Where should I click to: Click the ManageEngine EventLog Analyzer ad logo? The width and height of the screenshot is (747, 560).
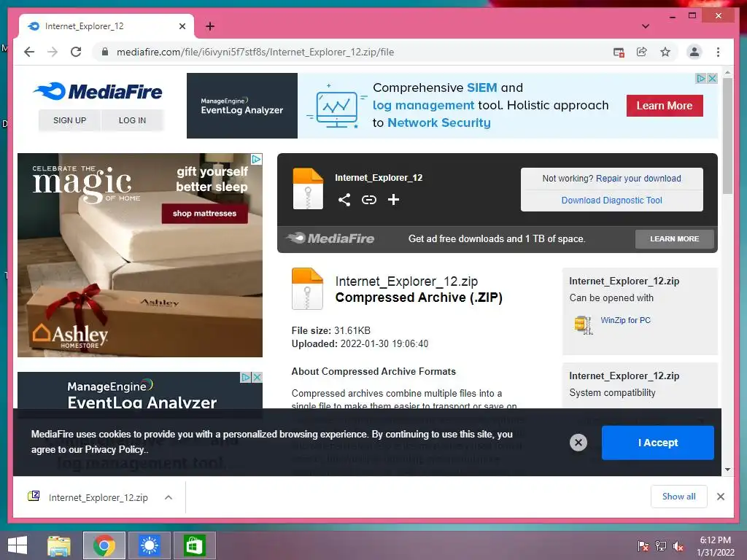coord(242,106)
